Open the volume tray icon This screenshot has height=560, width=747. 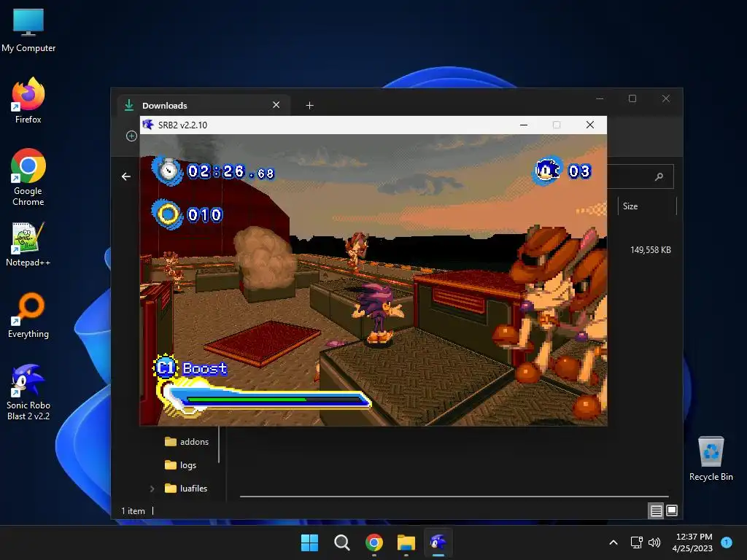(654, 542)
